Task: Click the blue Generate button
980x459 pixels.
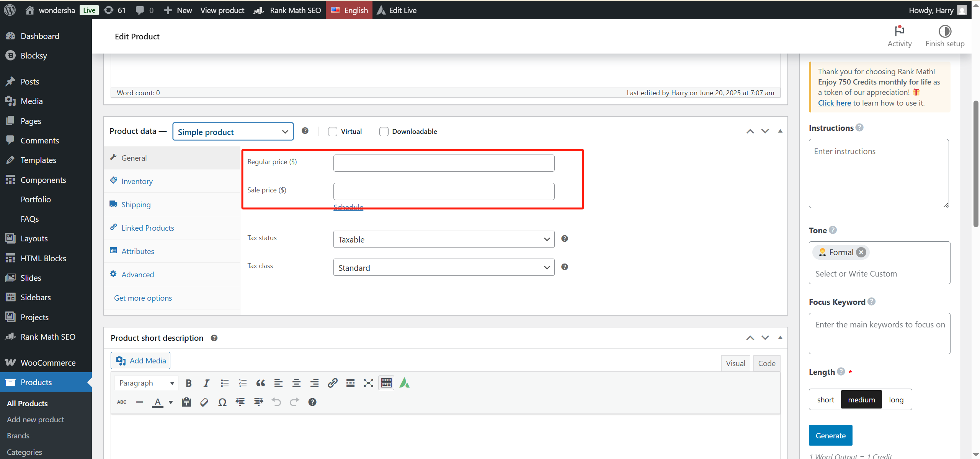Action: coord(830,436)
